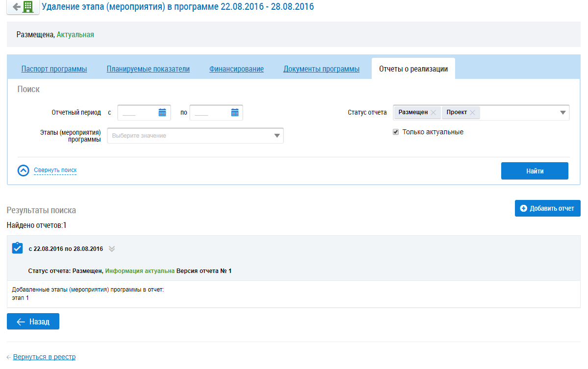The width and height of the screenshot is (588, 369).
Task: Open the Статус отчета dropdown arrow
Action: (562, 113)
